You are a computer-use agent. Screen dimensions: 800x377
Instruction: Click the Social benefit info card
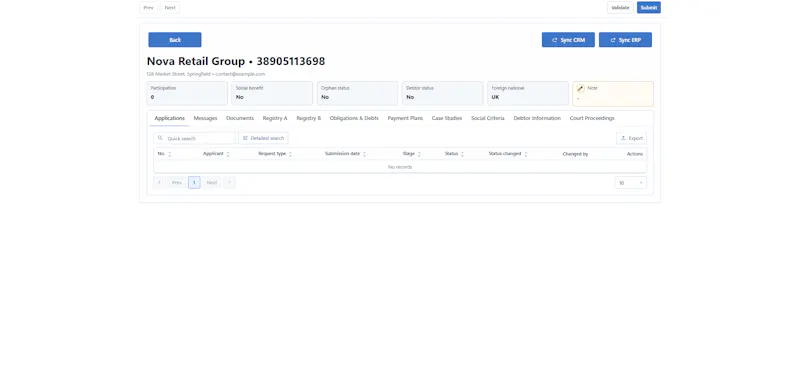click(x=272, y=93)
